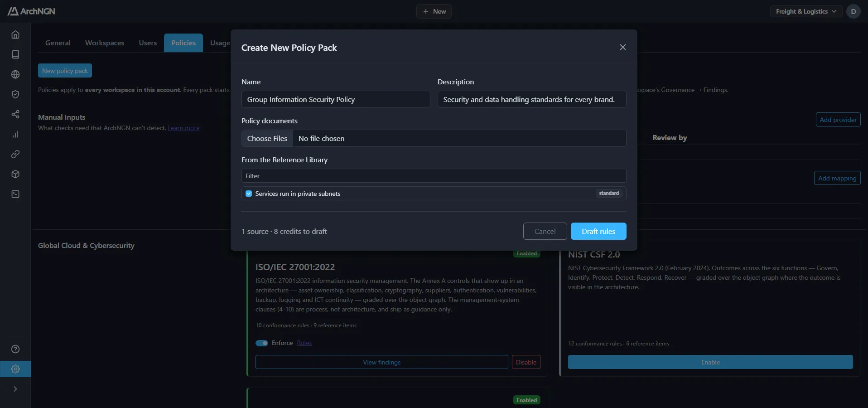The image size is (868, 408).
Task: Click the New policy pack button
Action: pos(65,71)
